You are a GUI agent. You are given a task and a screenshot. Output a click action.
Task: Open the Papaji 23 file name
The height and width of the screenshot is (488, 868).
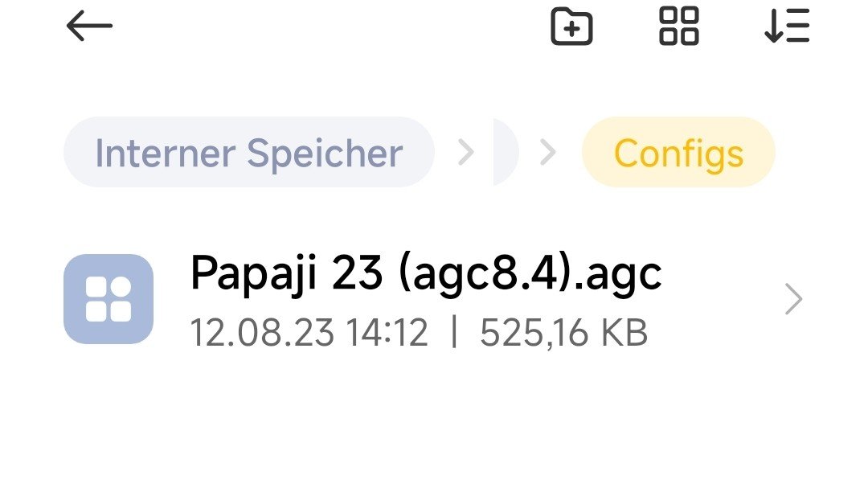click(289, 274)
